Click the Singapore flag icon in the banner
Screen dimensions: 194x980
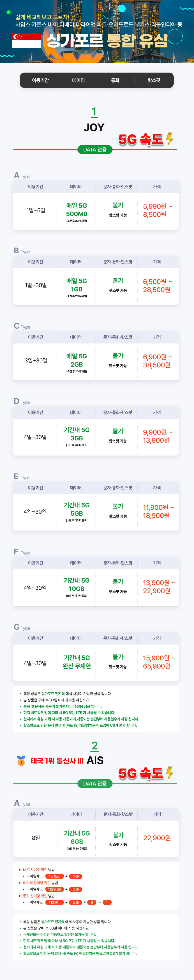pos(26,40)
